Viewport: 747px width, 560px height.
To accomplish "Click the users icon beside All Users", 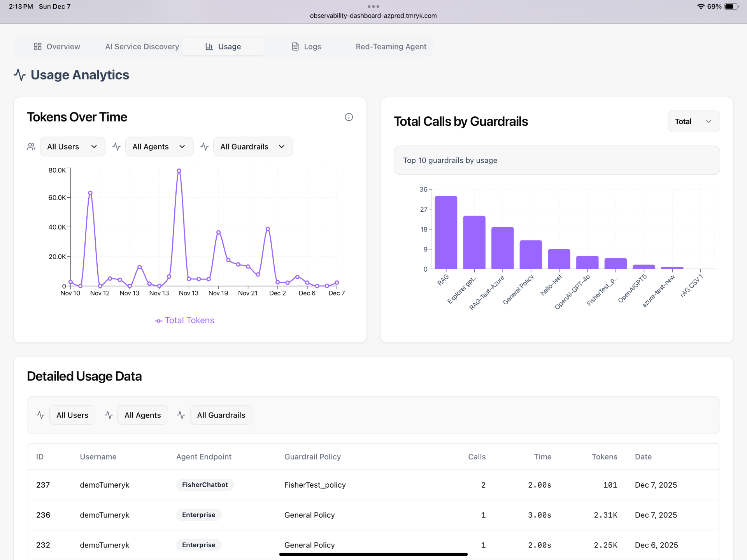I will pos(31,146).
